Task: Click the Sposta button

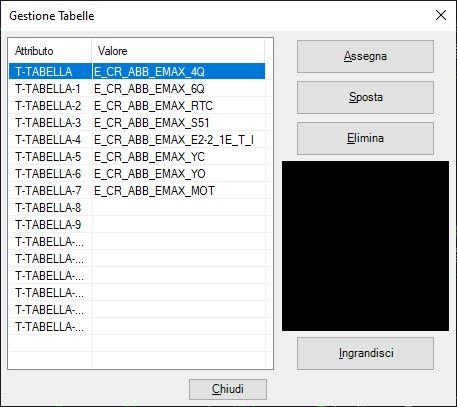Action: coord(365,97)
